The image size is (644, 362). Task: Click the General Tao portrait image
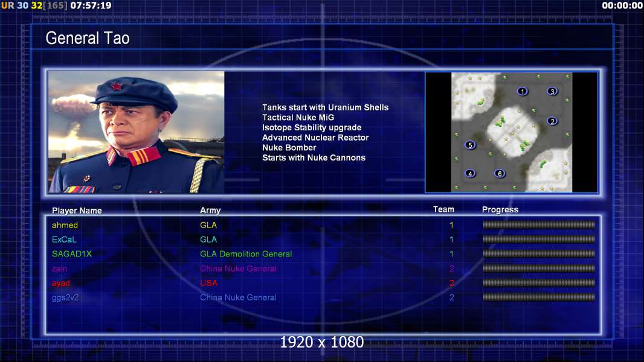pyautogui.click(x=137, y=132)
